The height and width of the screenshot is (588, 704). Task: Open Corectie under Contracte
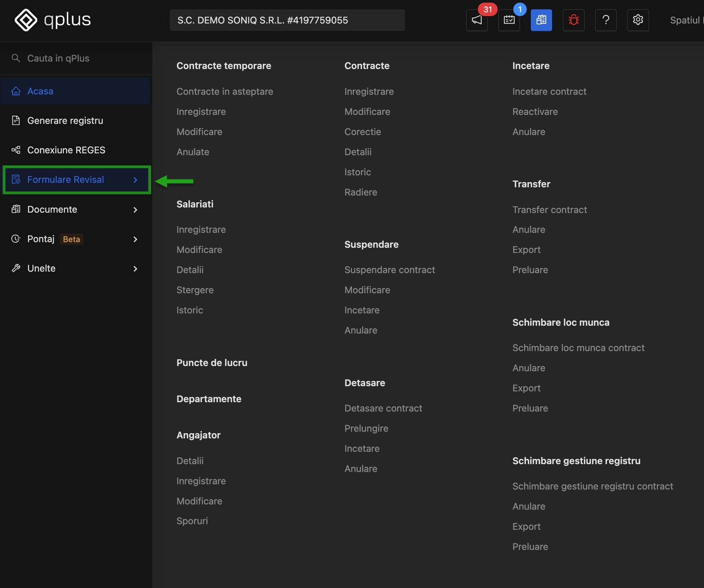pyautogui.click(x=362, y=132)
